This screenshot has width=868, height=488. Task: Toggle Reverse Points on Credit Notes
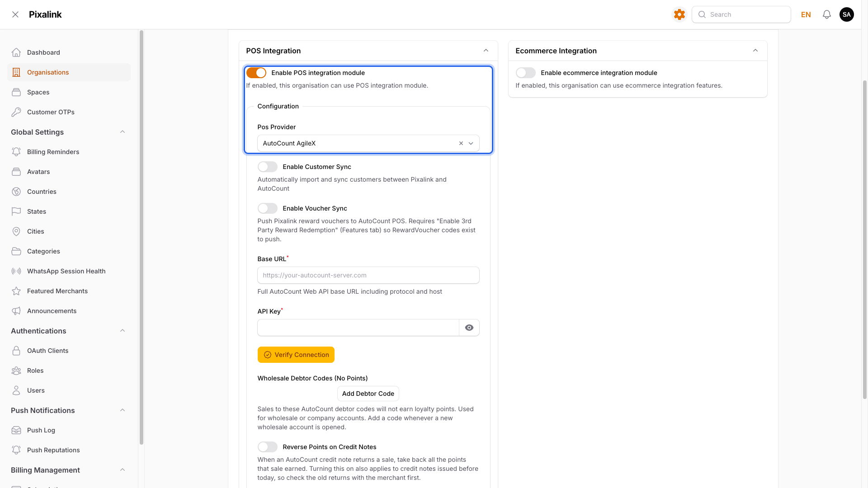268,447
